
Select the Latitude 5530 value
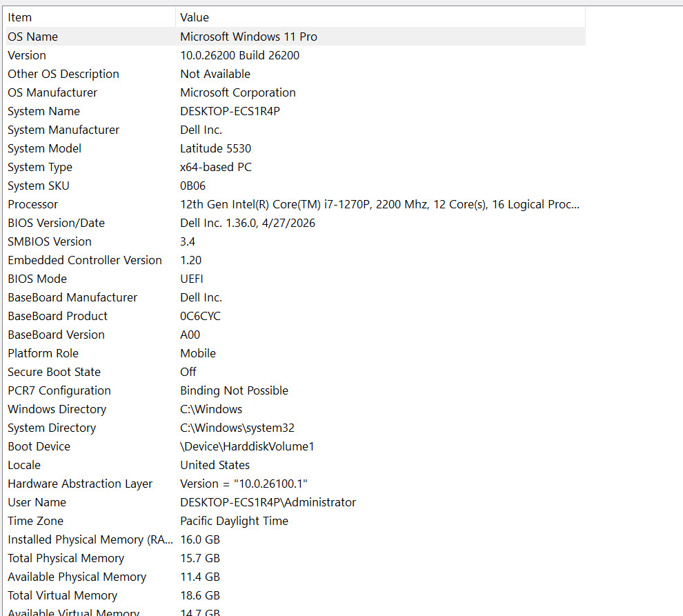215,148
